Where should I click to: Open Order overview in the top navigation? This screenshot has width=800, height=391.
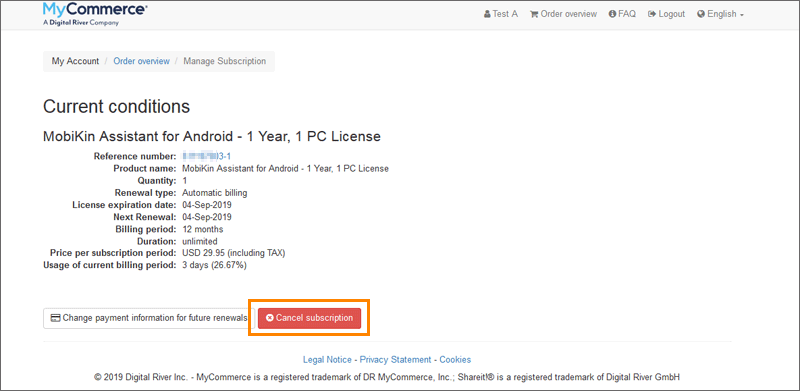pyautogui.click(x=563, y=14)
